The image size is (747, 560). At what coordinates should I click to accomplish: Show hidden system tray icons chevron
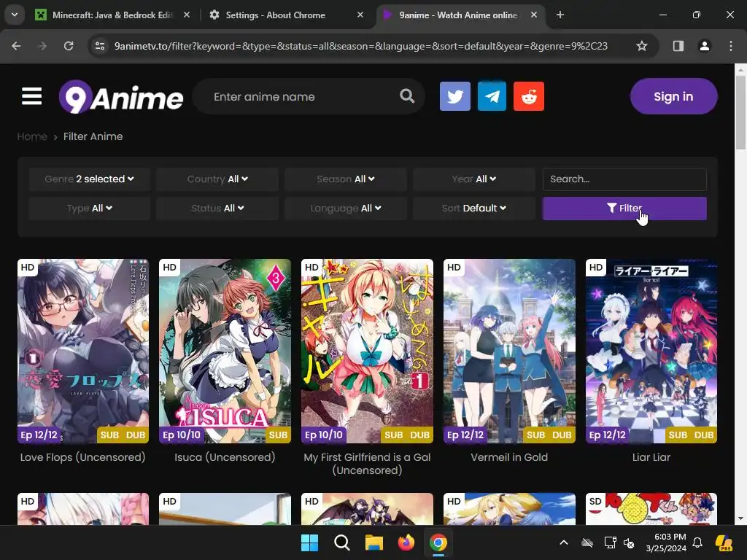(x=564, y=542)
